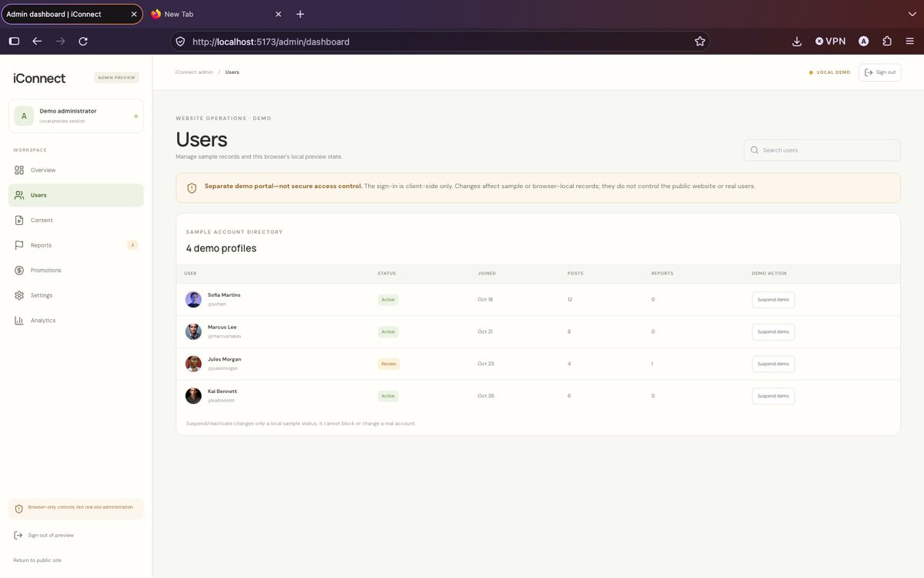Open Promotions in the sidebar
This screenshot has height=578, width=924.
coord(75,271)
